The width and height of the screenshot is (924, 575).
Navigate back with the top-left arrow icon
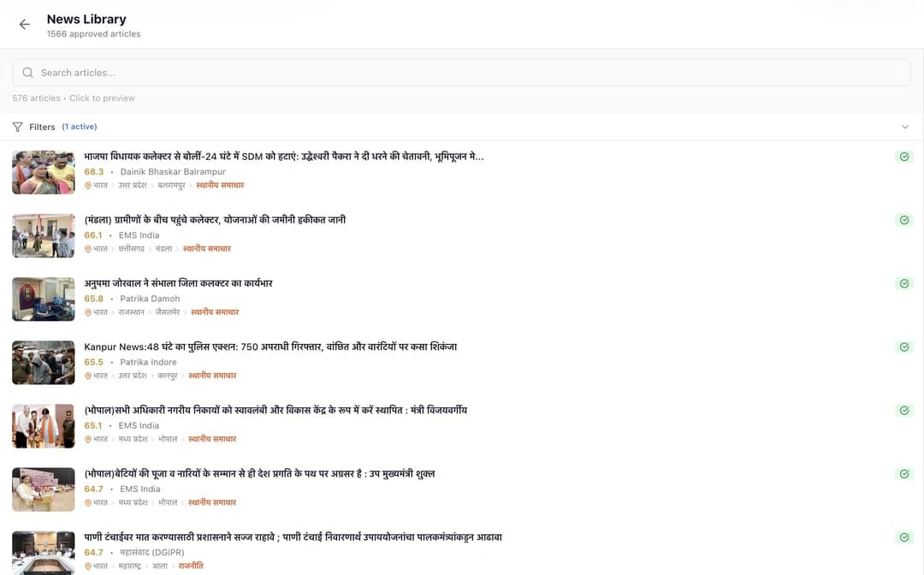pyautogui.click(x=24, y=24)
